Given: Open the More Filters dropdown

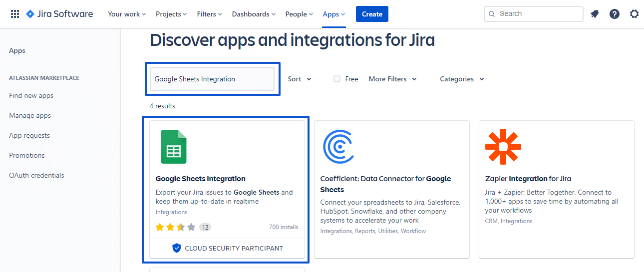Looking at the screenshot, I should tap(393, 79).
